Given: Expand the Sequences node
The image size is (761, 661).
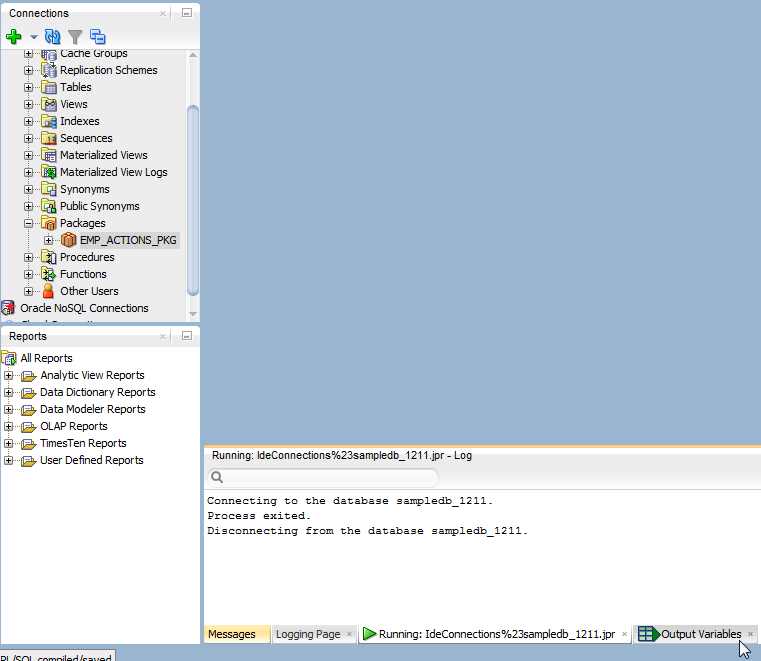Looking at the screenshot, I should pyautogui.click(x=29, y=138).
